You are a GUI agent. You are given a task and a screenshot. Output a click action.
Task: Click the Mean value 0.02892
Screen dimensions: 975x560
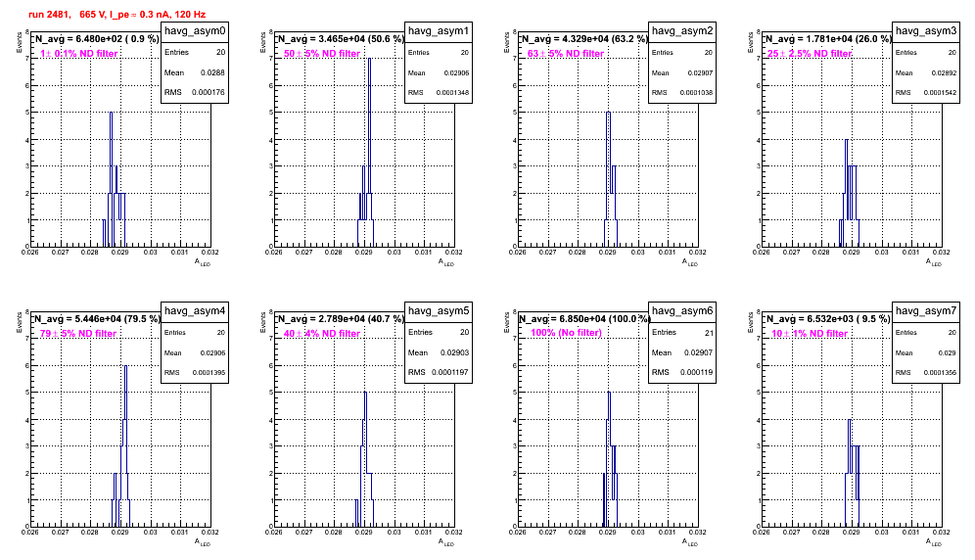[x=944, y=72]
